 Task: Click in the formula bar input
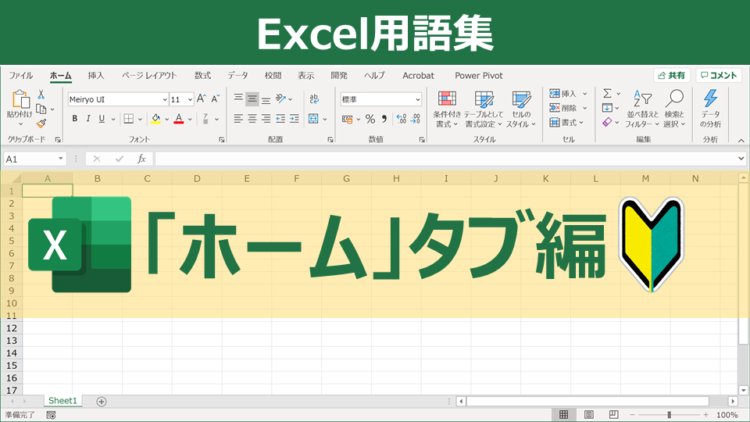pos(445,158)
